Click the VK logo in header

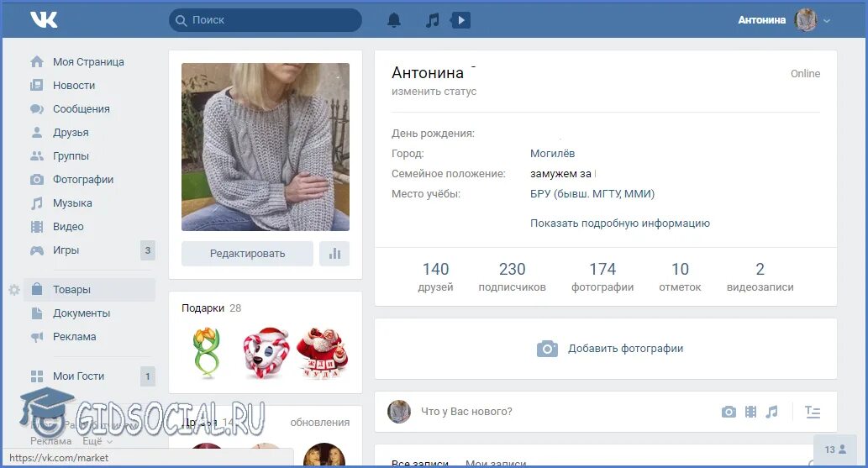44,20
